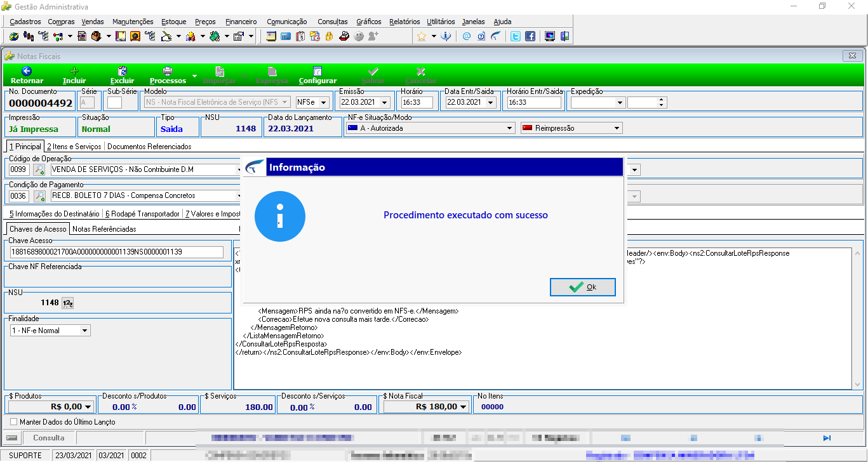Click the NSU 1148 lookup icon

pyautogui.click(x=68, y=303)
